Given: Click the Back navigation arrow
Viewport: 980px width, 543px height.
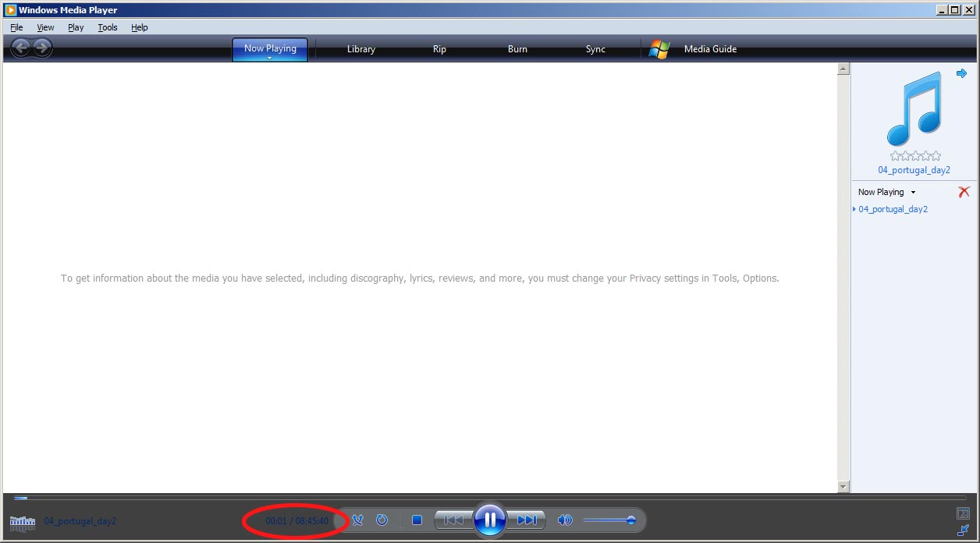Looking at the screenshot, I should 20,48.
